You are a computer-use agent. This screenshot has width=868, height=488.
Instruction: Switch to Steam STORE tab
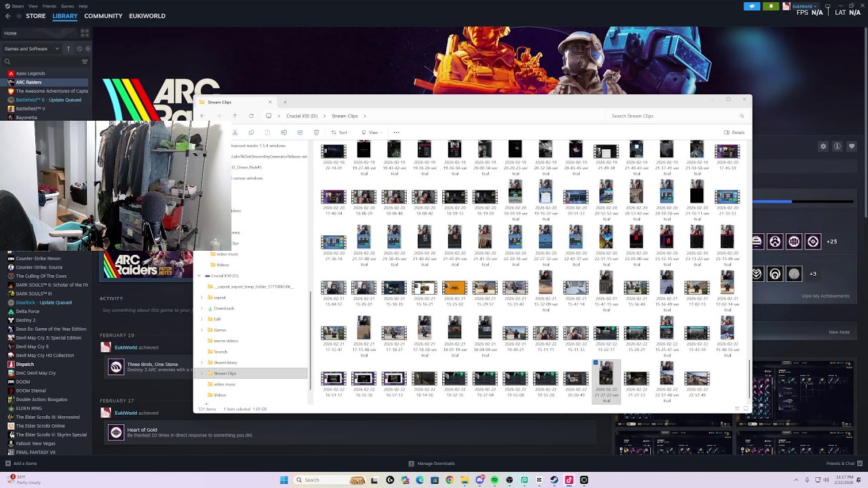tap(36, 16)
